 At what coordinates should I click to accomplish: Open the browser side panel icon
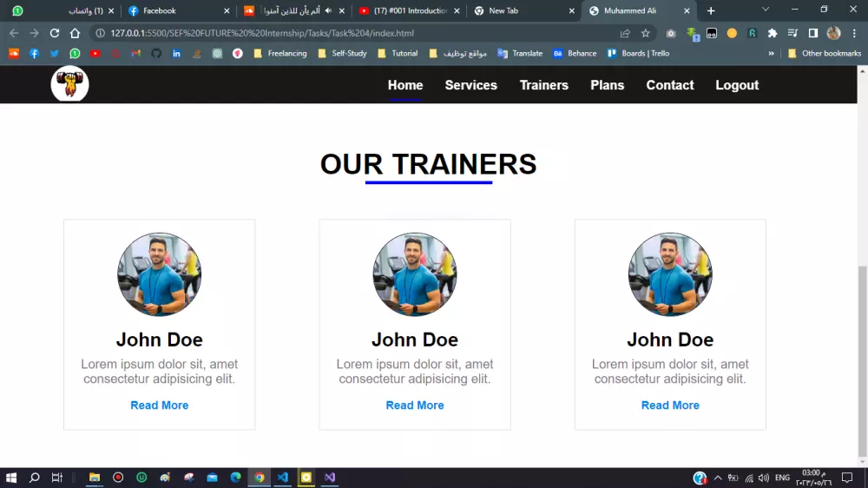click(x=812, y=33)
